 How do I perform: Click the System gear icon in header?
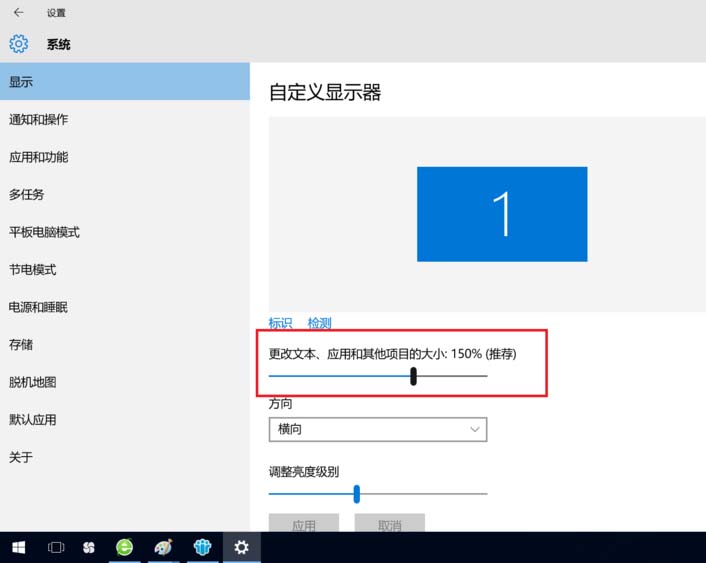tap(18, 44)
